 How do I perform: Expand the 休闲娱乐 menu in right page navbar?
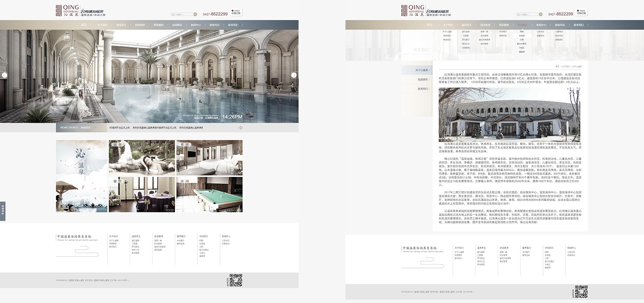point(523,25)
